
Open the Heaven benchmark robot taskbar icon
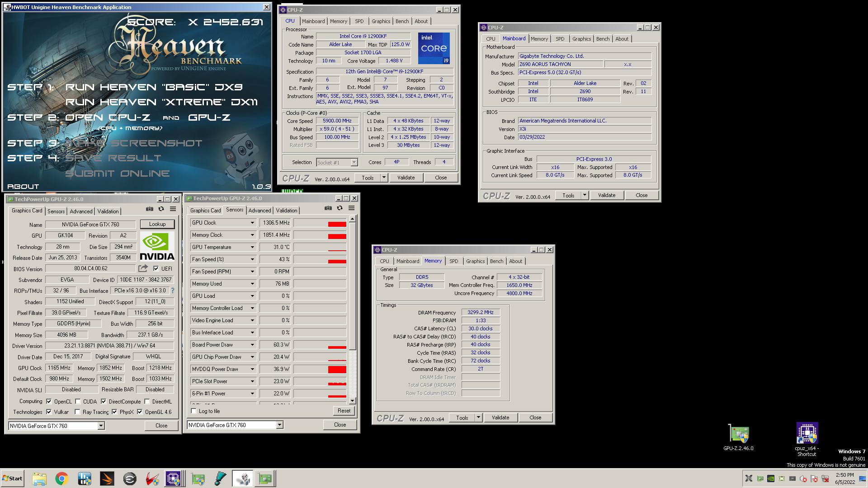[x=243, y=479]
